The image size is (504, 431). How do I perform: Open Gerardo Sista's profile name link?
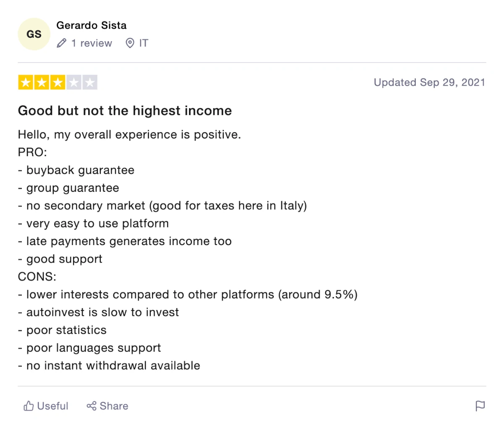coord(91,25)
